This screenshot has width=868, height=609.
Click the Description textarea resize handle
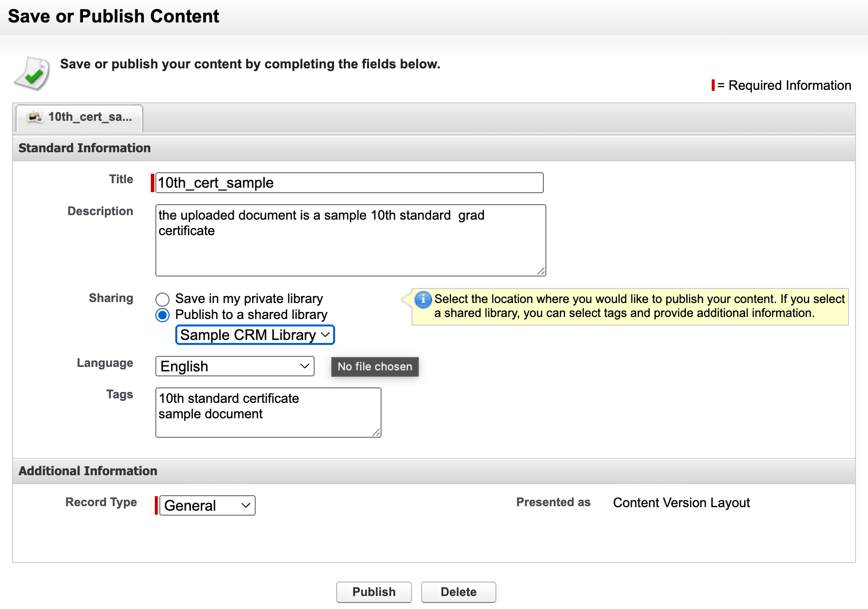click(x=541, y=272)
